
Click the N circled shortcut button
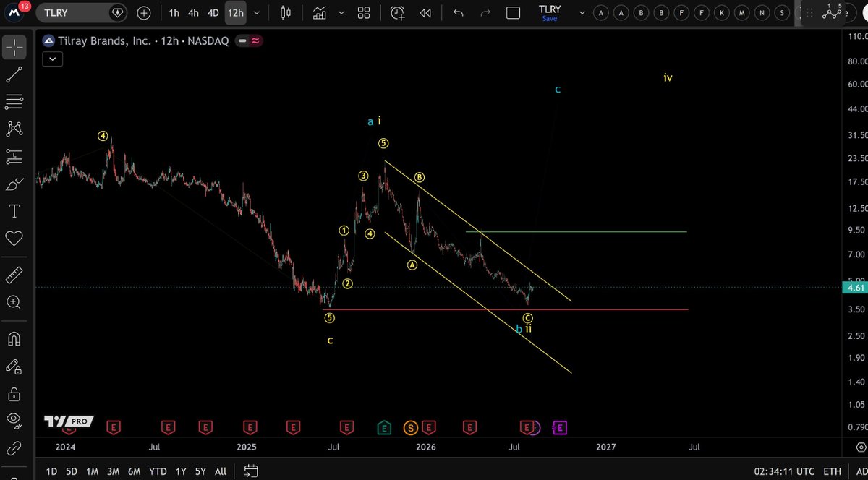tap(762, 12)
